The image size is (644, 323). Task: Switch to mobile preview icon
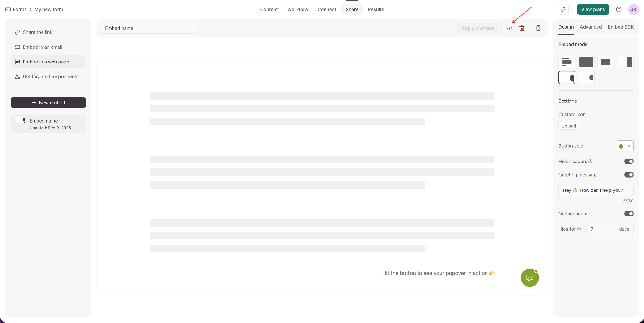(x=538, y=28)
